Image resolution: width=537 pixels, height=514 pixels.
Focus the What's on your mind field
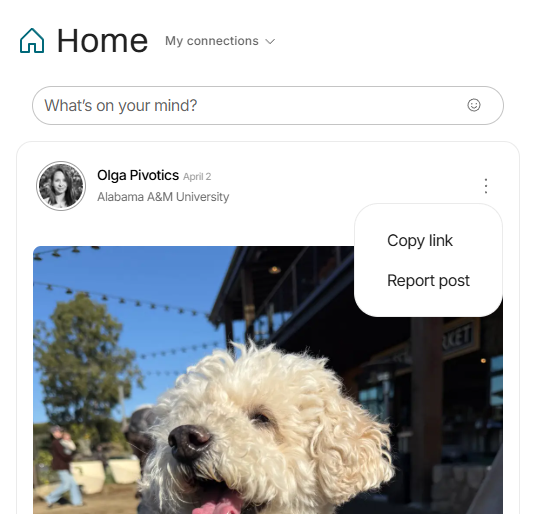268,105
